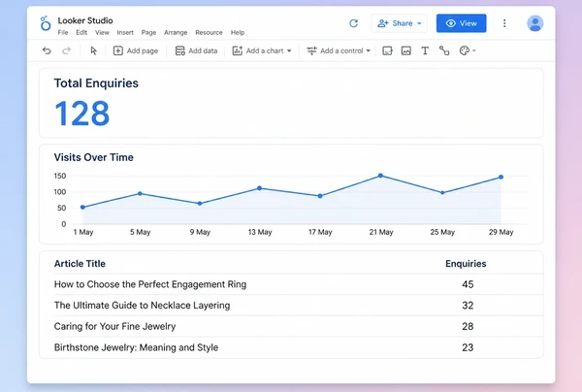Insert an image using image icon
582x392 pixels.
pos(406,50)
